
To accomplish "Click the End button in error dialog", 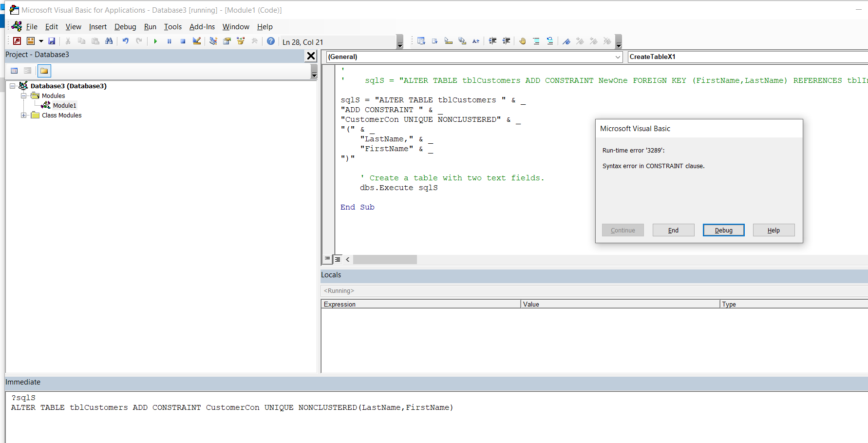I will tap(673, 230).
